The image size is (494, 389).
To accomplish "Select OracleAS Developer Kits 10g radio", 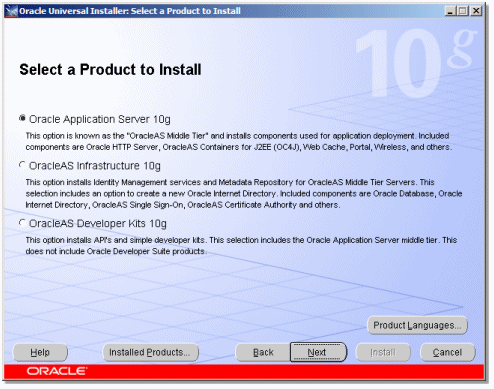I will (22, 222).
